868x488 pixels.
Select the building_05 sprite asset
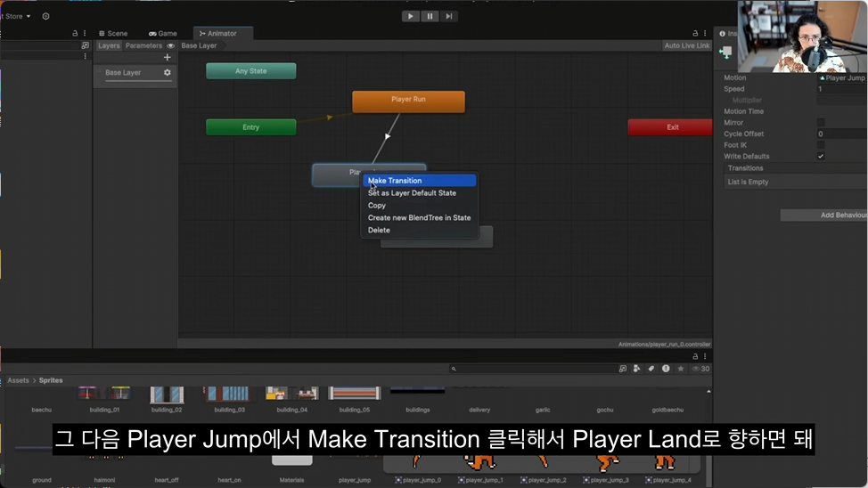pos(355,401)
